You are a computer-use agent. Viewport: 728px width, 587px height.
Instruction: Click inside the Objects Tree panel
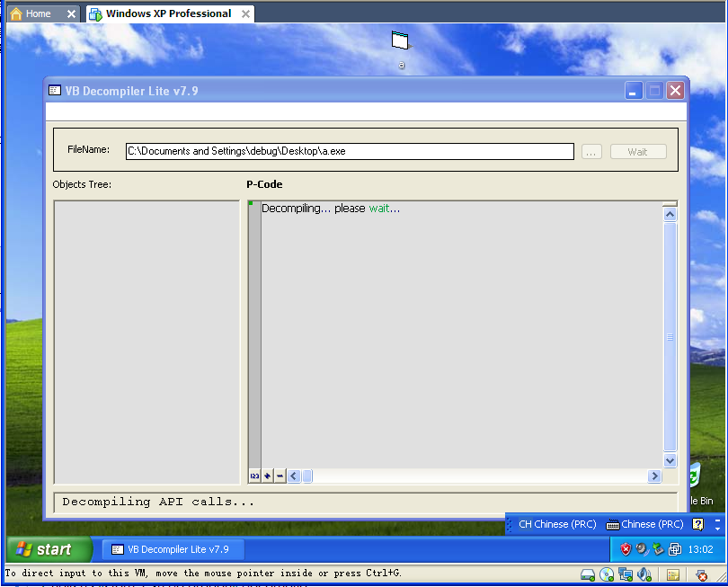pyautogui.click(x=146, y=342)
